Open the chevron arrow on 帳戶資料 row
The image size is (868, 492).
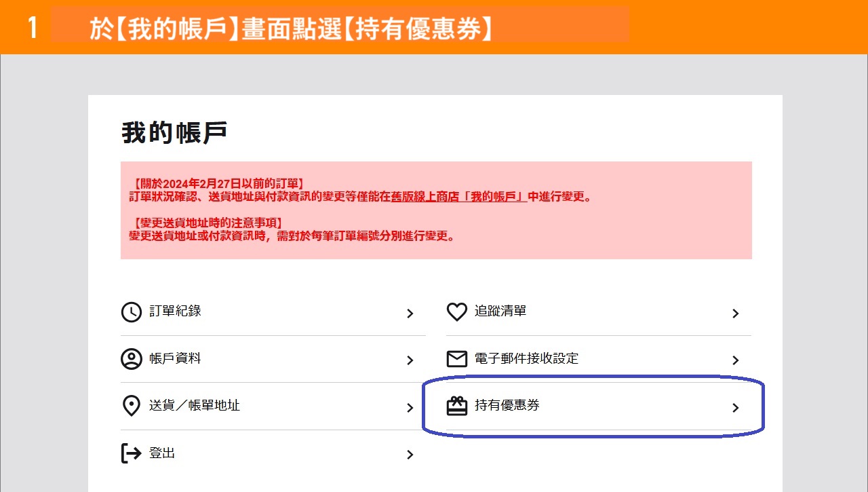(410, 360)
